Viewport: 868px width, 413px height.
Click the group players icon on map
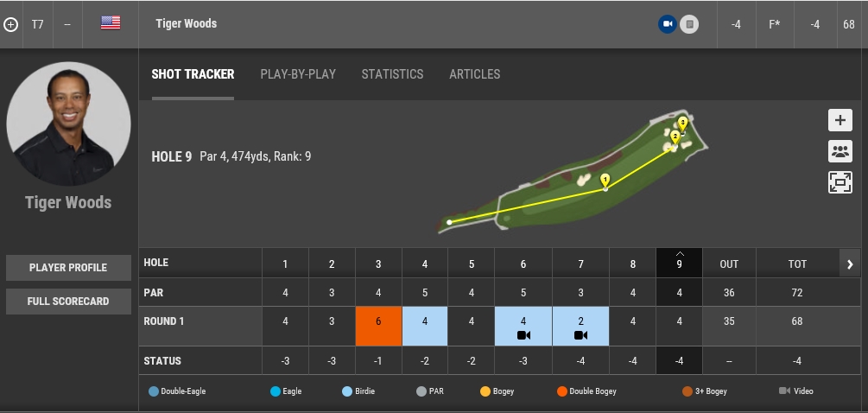point(839,151)
